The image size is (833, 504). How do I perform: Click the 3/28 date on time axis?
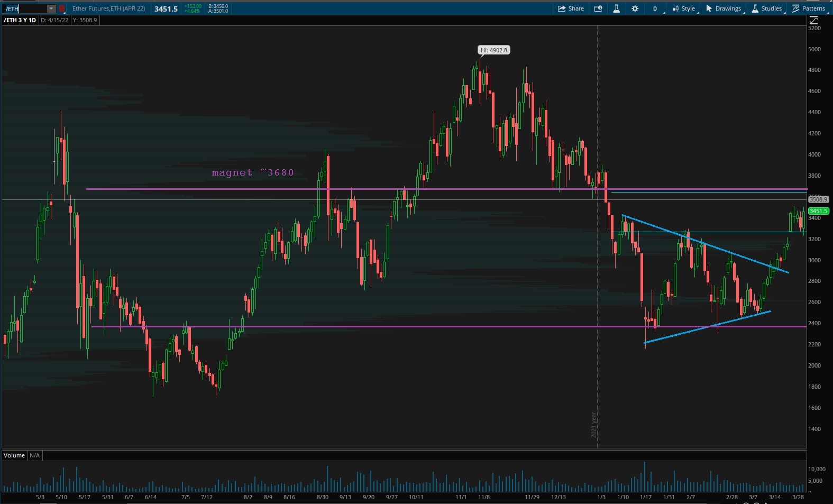pyautogui.click(x=798, y=497)
